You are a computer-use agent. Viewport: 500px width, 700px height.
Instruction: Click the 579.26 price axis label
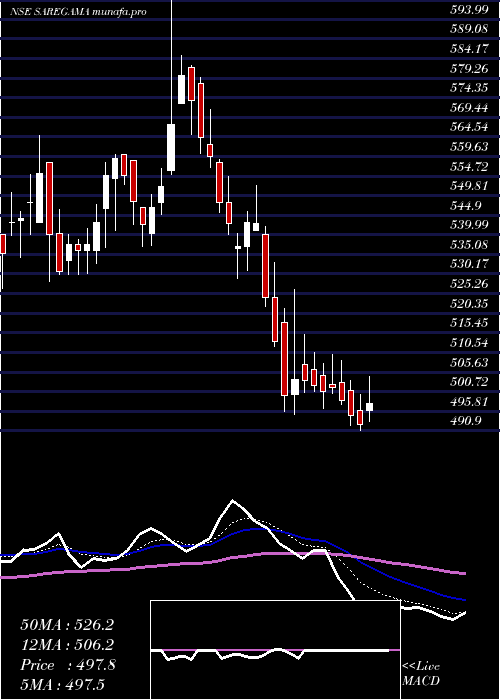469,69
